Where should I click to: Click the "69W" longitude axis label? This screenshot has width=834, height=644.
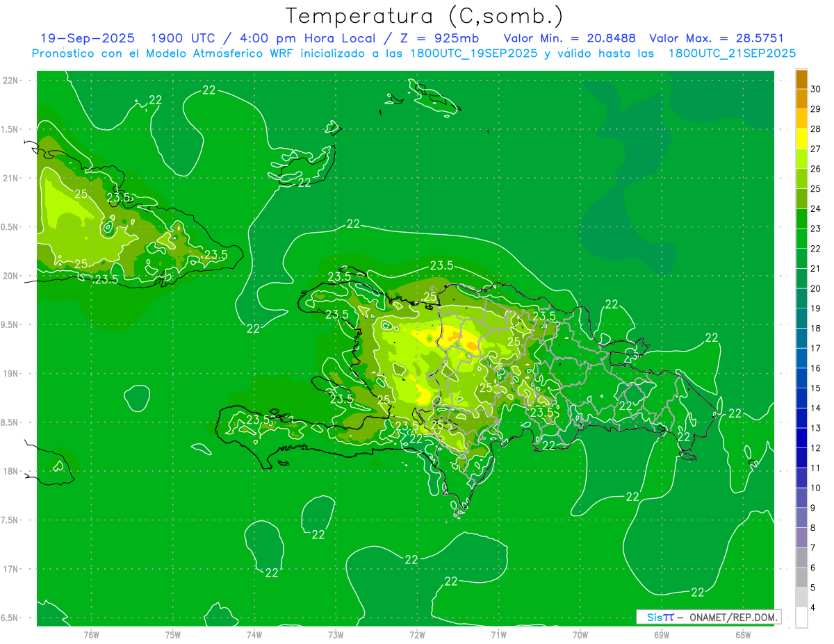(662, 634)
